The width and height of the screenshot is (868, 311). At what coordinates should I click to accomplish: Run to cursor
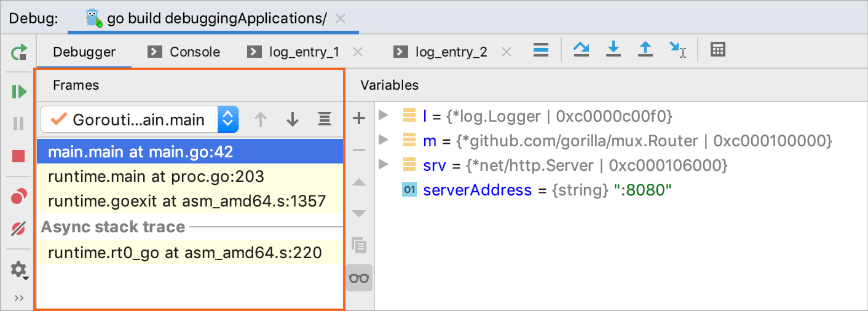click(677, 50)
